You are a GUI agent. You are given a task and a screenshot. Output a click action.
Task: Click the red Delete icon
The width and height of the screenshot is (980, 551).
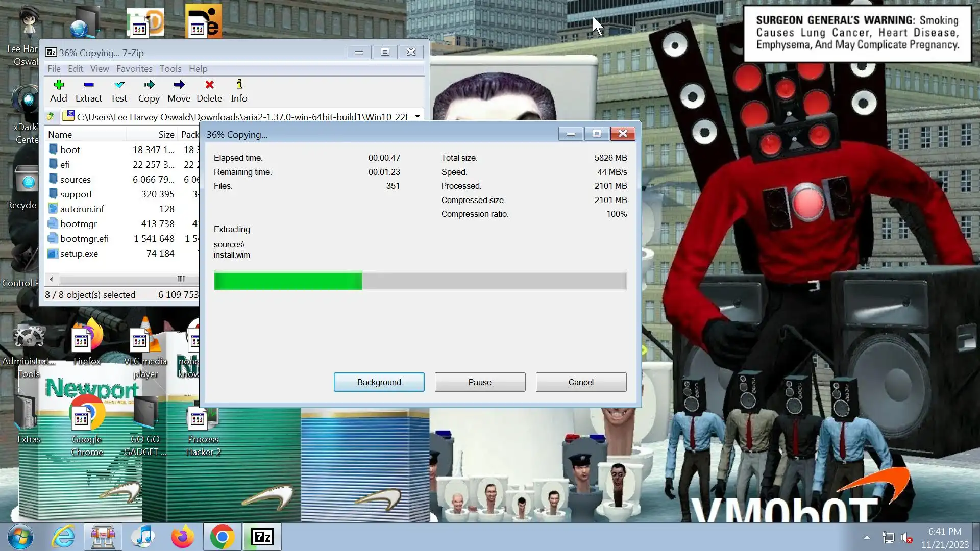pyautogui.click(x=209, y=85)
